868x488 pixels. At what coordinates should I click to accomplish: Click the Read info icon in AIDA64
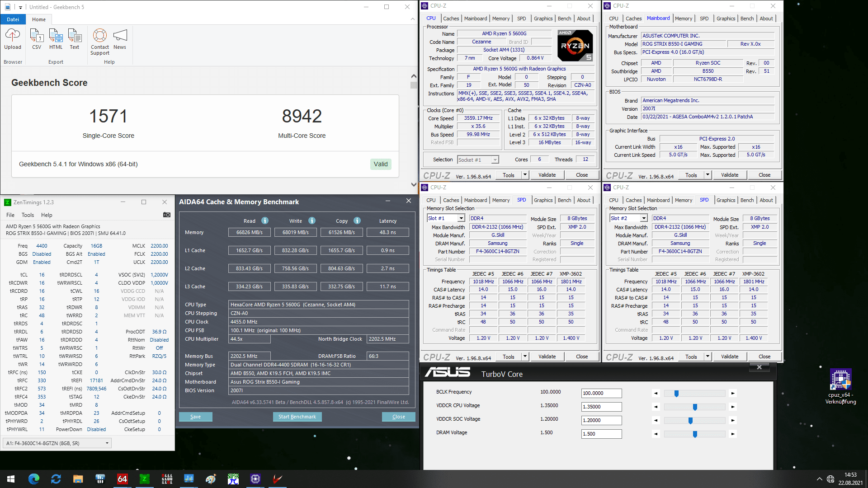[265, 221]
